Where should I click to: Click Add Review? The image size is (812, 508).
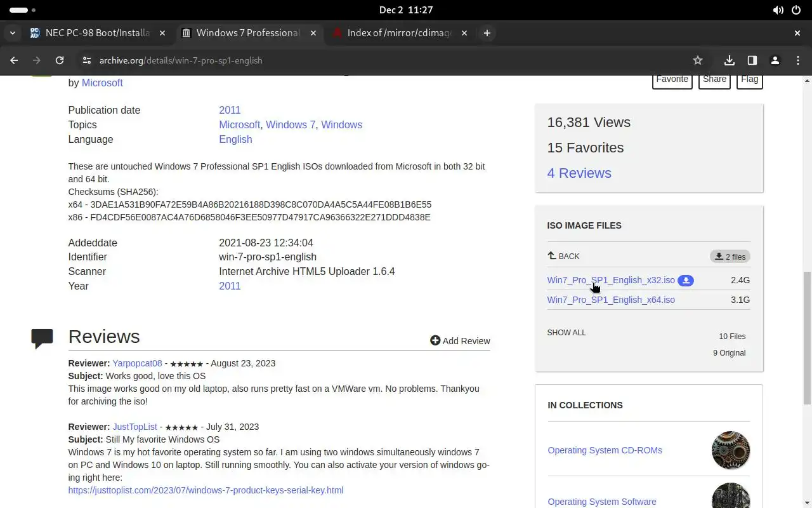tap(460, 341)
